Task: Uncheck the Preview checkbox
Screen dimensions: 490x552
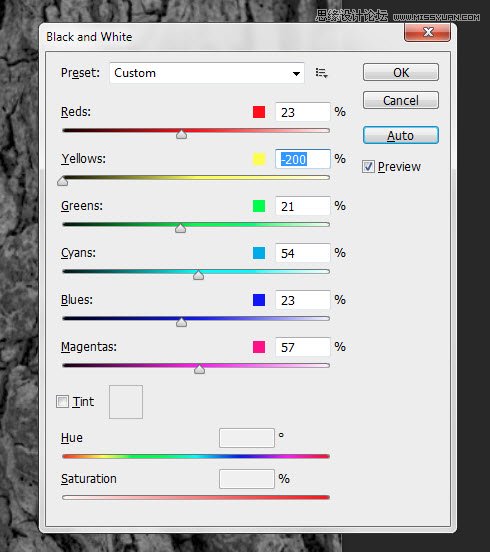Action: point(368,167)
